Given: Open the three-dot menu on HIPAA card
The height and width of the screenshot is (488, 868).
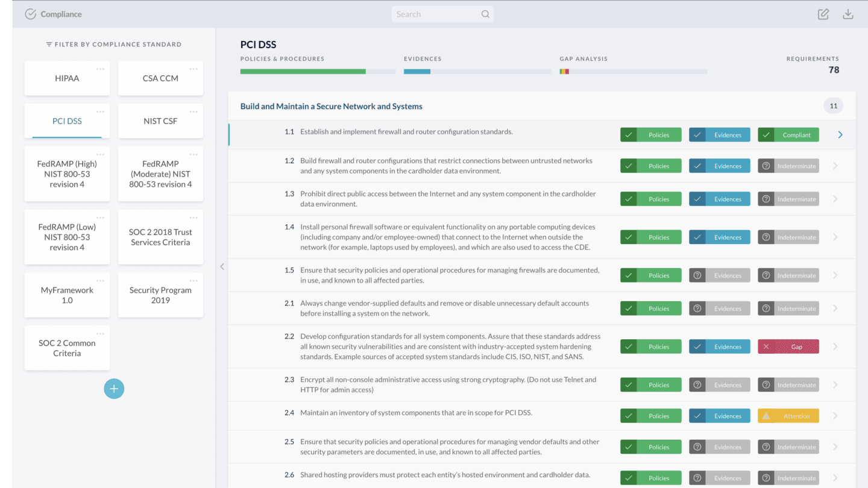Looking at the screenshot, I should click(100, 69).
